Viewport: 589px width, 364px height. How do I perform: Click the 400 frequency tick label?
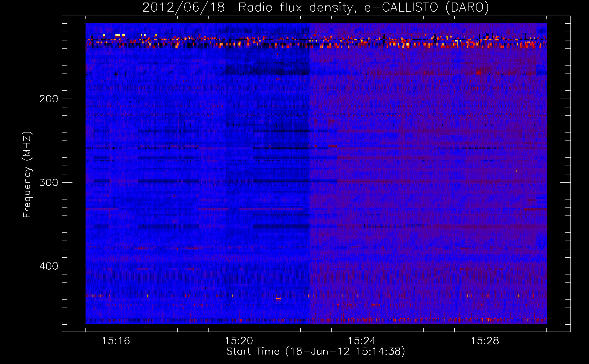(x=49, y=266)
